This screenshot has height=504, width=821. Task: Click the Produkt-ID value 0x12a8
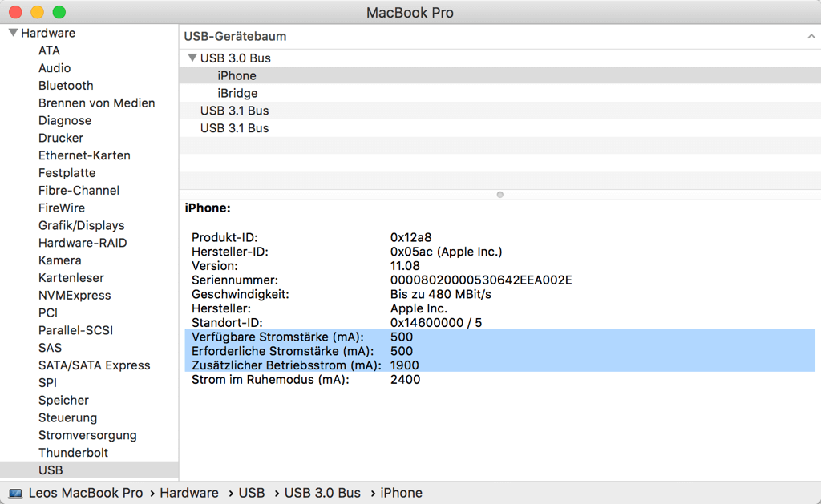click(411, 237)
